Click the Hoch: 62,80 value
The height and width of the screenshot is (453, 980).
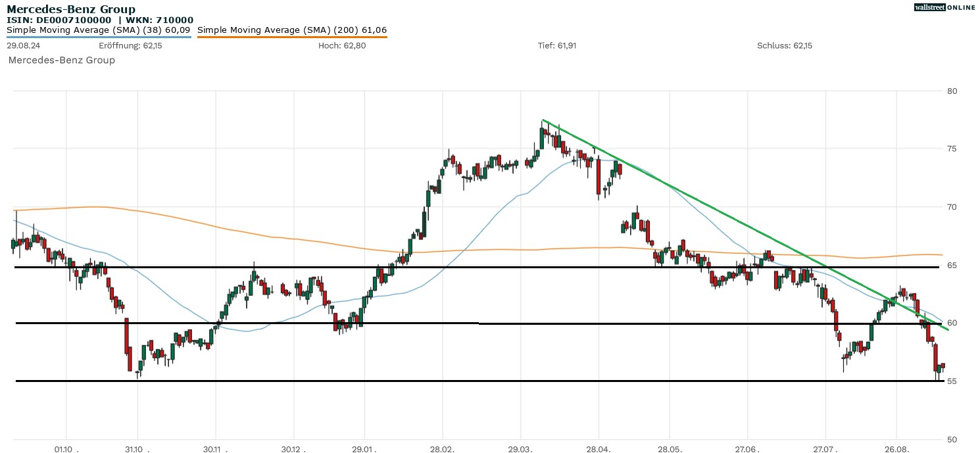342,46
